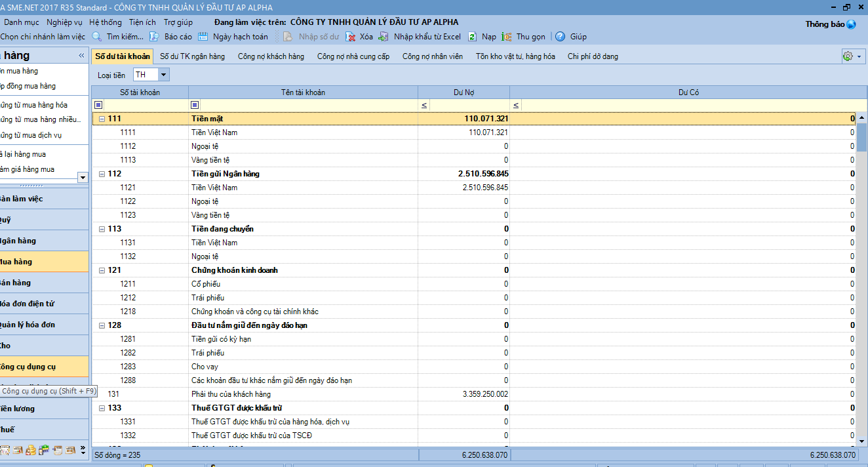Click the down arrow below the Mua hàng task list

(83, 177)
